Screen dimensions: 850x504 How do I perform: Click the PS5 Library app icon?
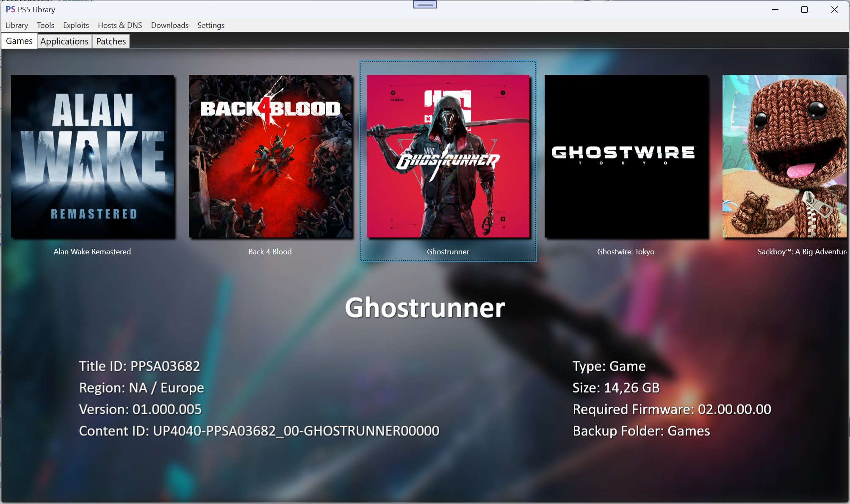pos(10,9)
